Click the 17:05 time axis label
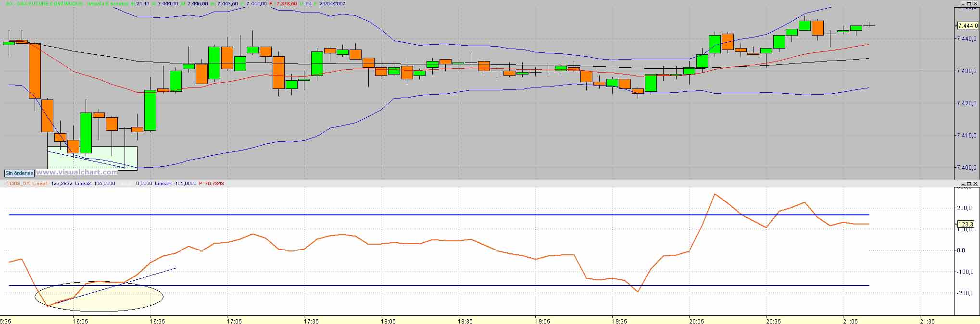The width and height of the screenshot is (980, 324). [234, 321]
